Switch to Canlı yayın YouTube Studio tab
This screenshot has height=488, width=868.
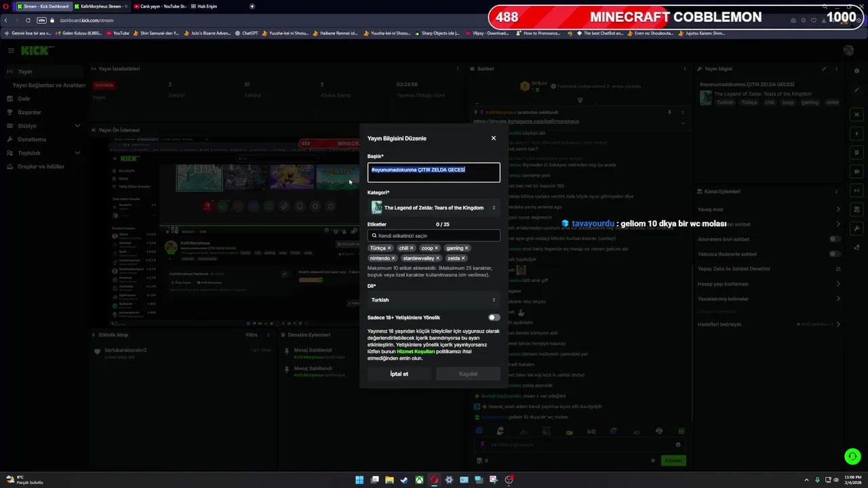click(159, 6)
